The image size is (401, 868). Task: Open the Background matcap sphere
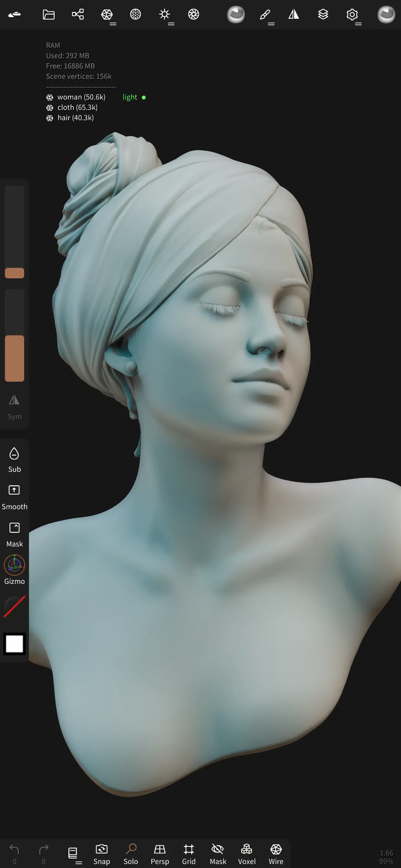[x=236, y=15]
